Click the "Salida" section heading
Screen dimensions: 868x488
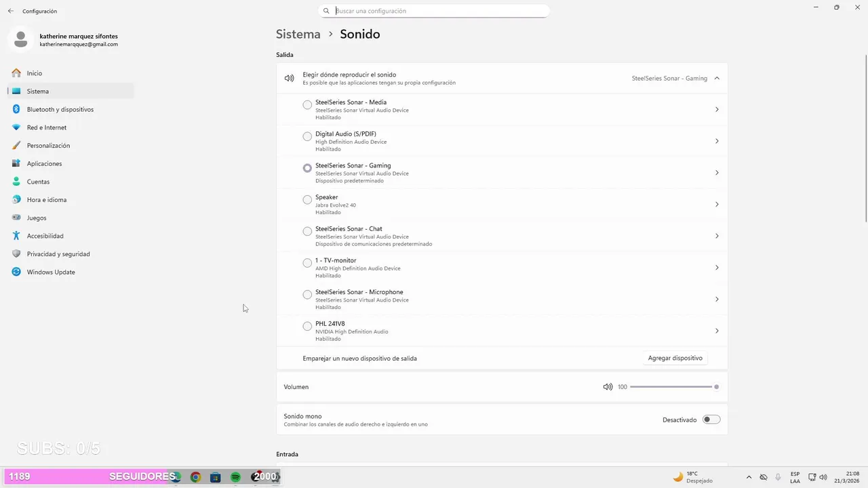pyautogui.click(x=285, y=54)
